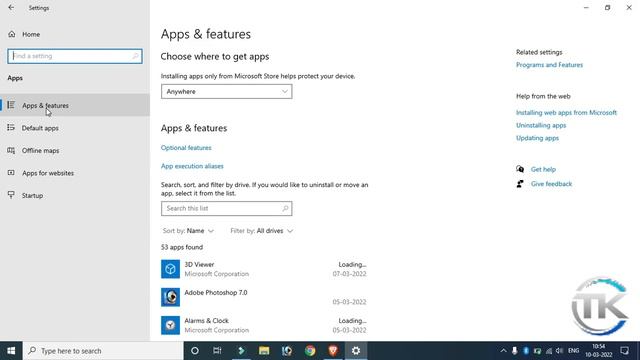The height and width of the screenshot is (360, 640).
Task: Click the network tray icon
Action: (549, 351)
